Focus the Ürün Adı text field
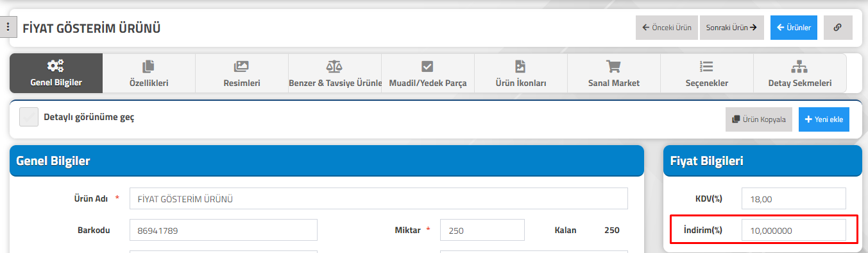Screen dimensions: 868x253 [x=379, y=198]
